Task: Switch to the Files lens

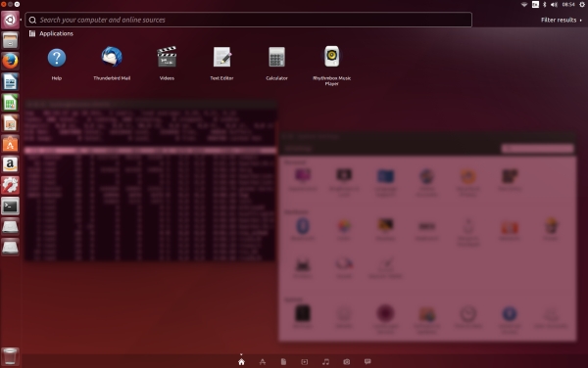Action: click(283, 361)
